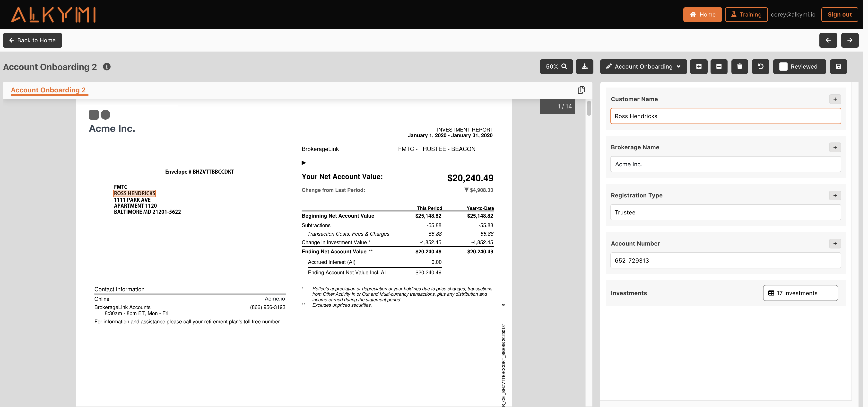Click the save floppy disk icon
868x407 pixels.
(x=839, y=66)
